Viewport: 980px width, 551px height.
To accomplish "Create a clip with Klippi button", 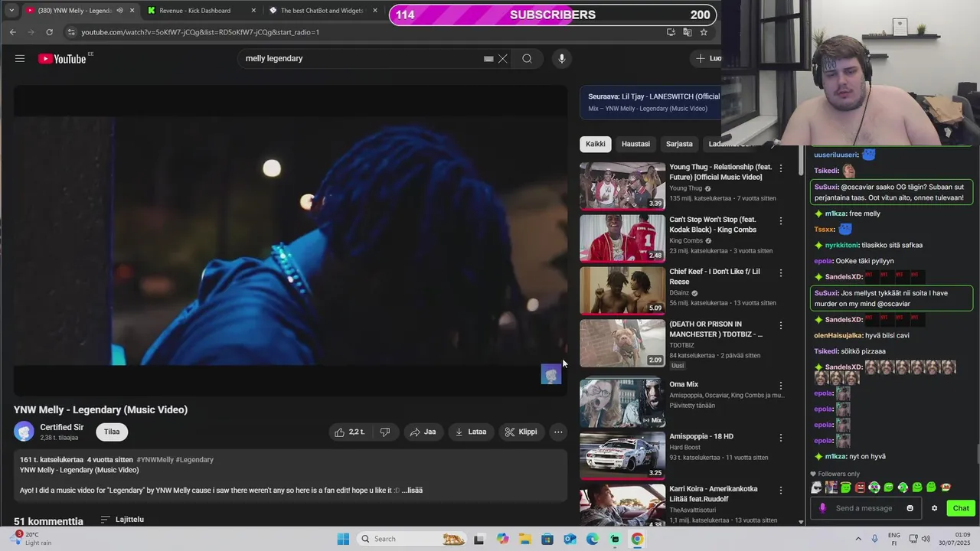I will tap(521, 432).
